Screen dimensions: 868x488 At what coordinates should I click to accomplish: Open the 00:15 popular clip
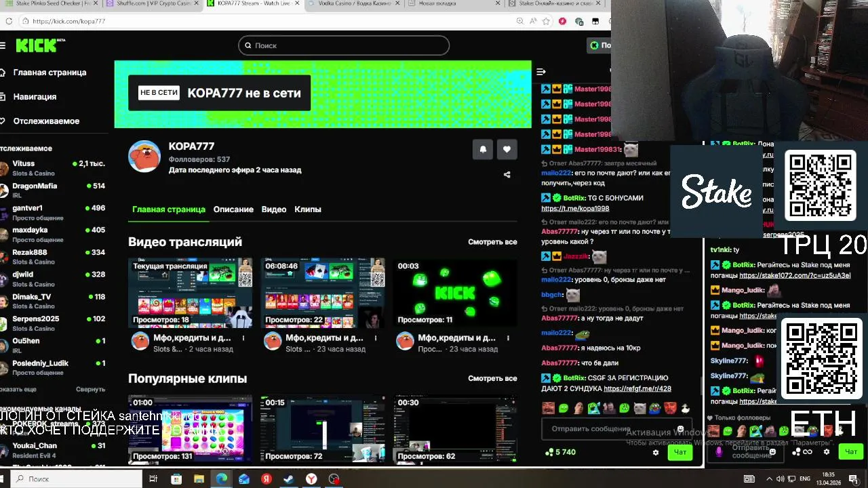(x=323, y=430)
